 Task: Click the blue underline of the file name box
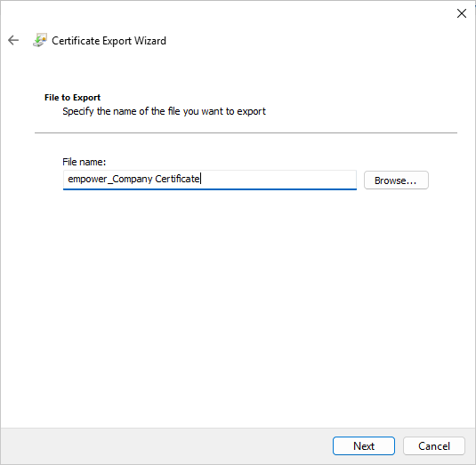pos(210,189)
